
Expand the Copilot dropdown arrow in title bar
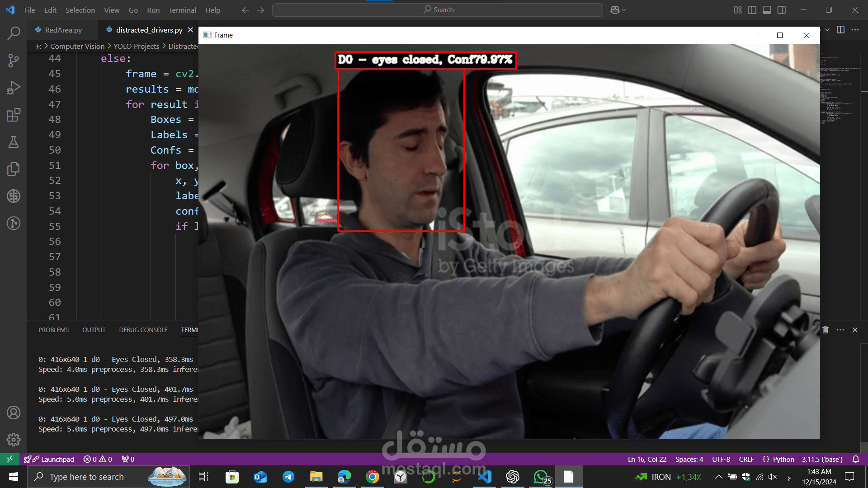coord(624,10)
